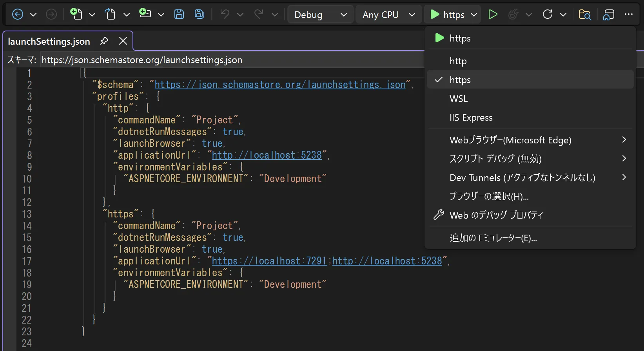Image resolution: width=644 pixels, height=351 pixels.
Task: Click the schema URL input field
Action: click(x=232, y=60)
